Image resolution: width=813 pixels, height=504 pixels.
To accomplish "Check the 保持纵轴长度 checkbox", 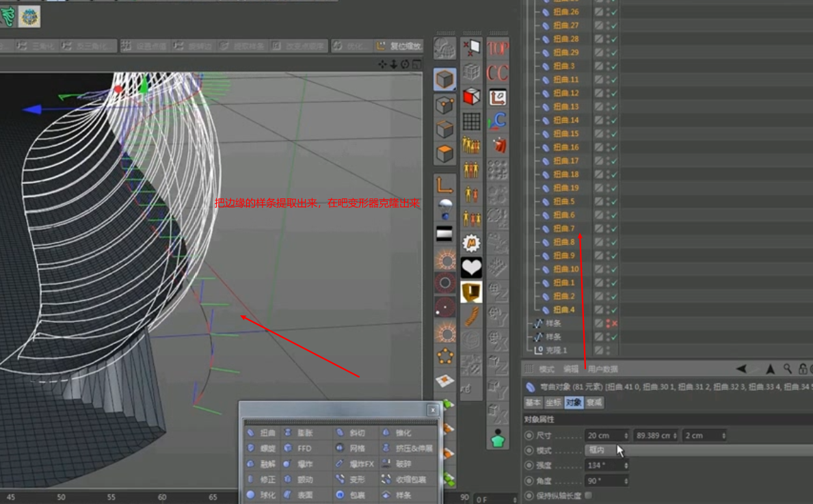I will 588,495.
